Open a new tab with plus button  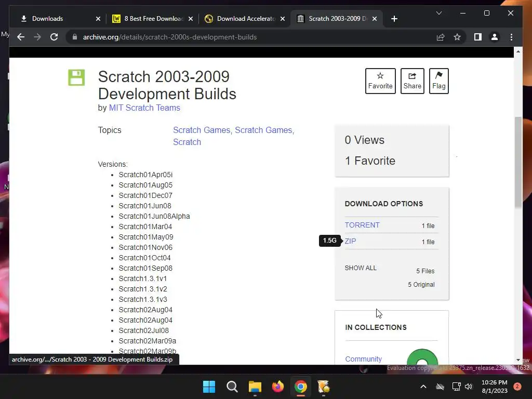click(394, 19)
